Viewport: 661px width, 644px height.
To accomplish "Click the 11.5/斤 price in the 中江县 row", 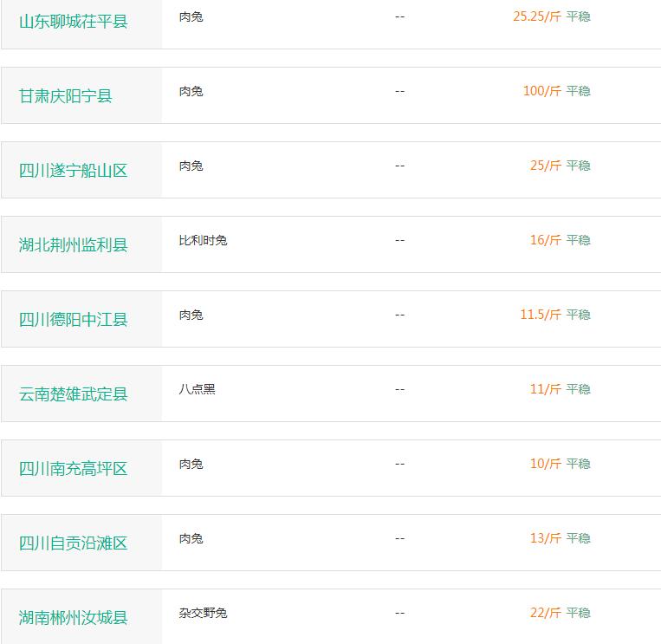I will click(x=541, y=314).
